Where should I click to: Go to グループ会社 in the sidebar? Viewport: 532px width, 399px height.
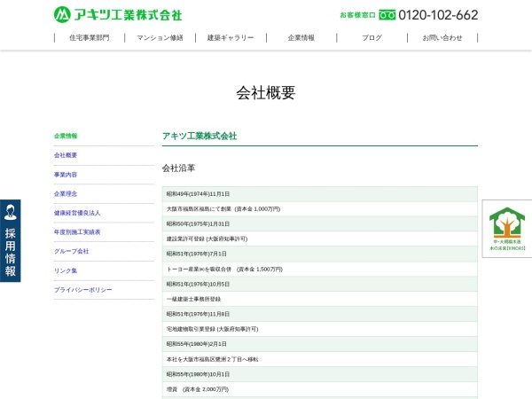pyautogui.click(x=71, y=252)
